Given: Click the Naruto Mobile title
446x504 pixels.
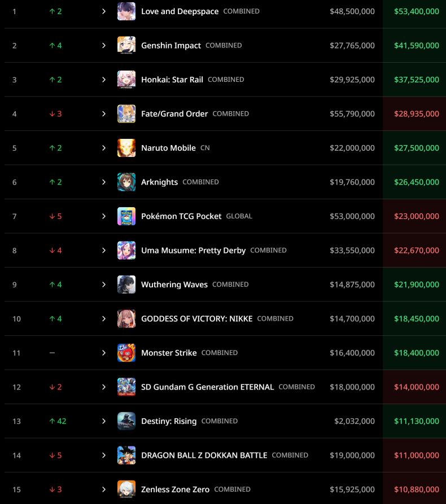Looking at the screenshot, I should pos(168,148).
